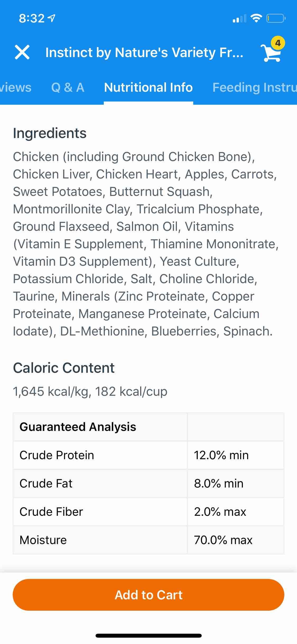
Task: Tap the Guaranteed Analysis table header
Action: 78,427
